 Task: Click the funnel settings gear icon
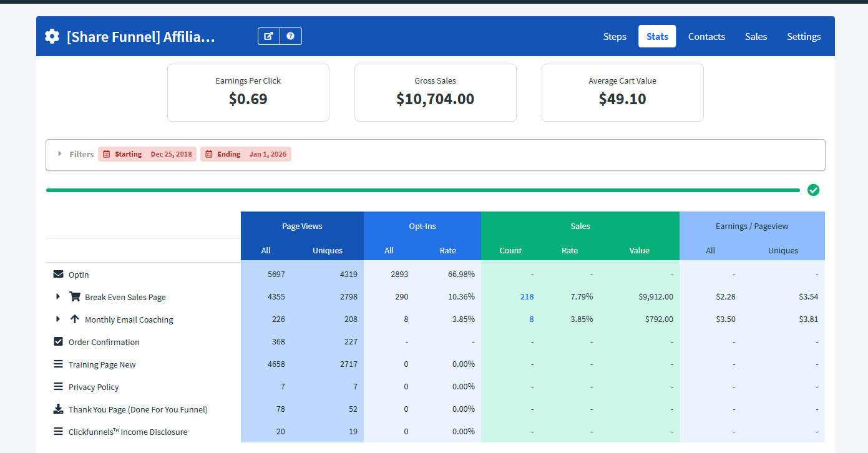(51, 36)
